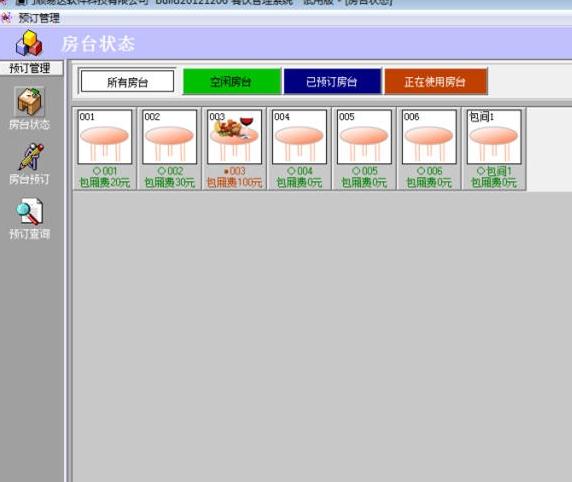572x482 pixels.
Task: Select table 001 icon
Action: pyautogui.click(x=105, y=137)
